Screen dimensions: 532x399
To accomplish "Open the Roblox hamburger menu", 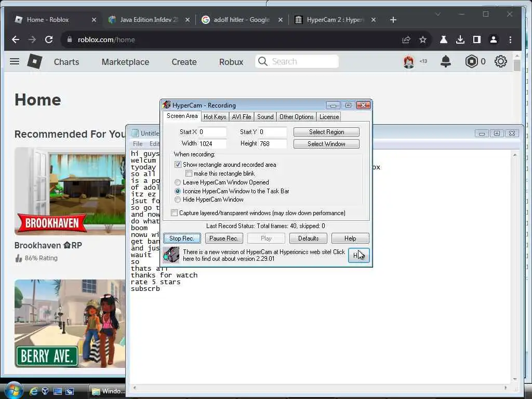I will click(15, 61).
